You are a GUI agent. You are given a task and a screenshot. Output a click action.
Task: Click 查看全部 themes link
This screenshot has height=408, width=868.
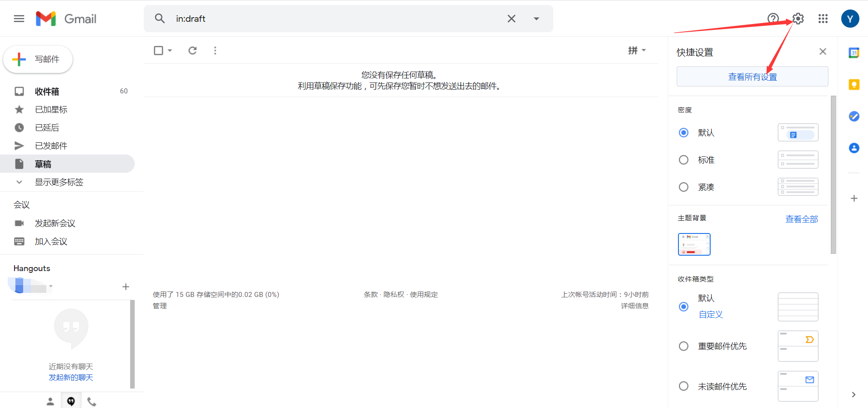[x=801, y=219]
